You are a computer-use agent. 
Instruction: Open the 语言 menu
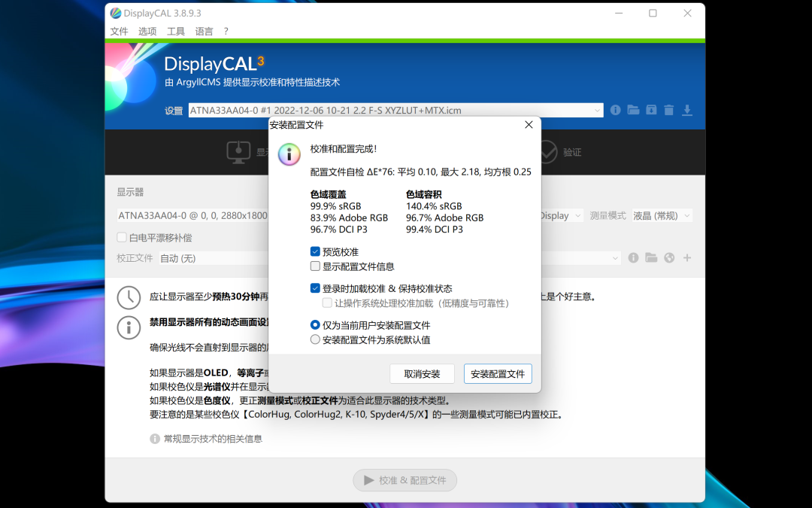point(204,31)
